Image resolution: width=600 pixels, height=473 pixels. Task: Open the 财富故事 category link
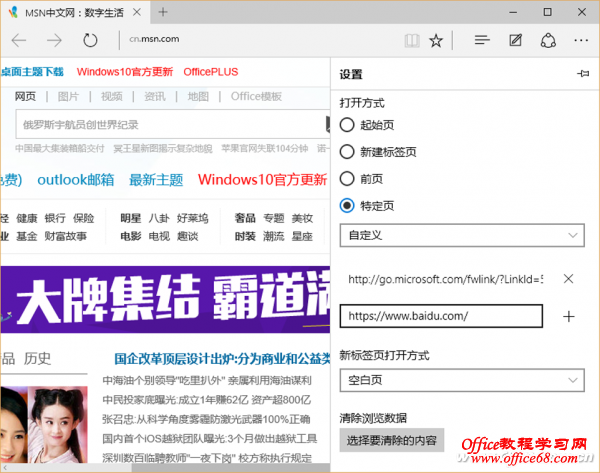[x=65, y=236]
